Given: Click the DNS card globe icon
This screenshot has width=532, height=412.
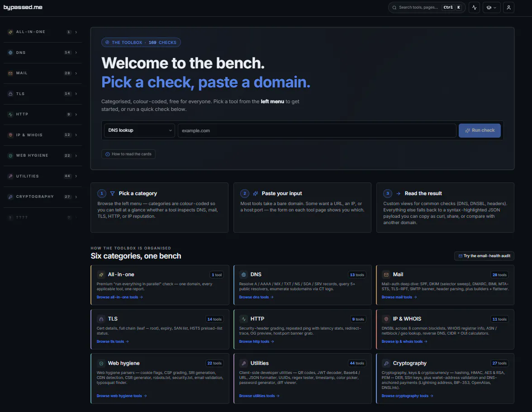Looking at the screenshot, I should pos(243,275).
